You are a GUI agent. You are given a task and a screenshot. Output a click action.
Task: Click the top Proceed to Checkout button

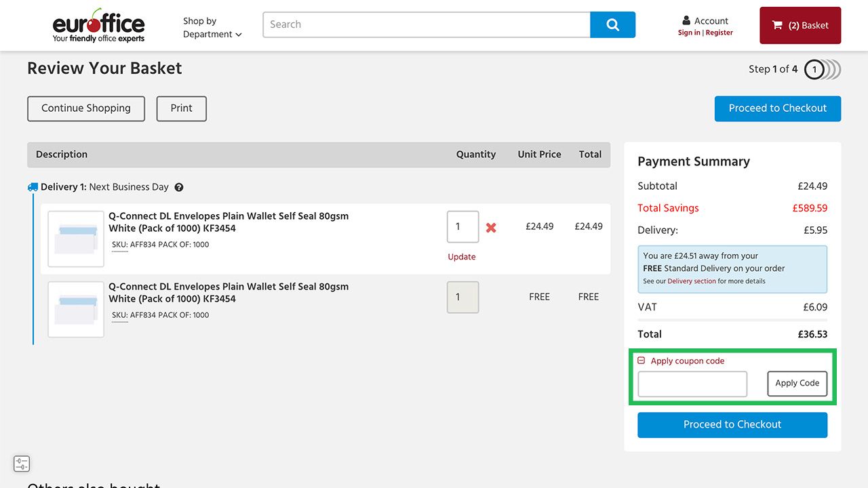click(x=778, y=108)
